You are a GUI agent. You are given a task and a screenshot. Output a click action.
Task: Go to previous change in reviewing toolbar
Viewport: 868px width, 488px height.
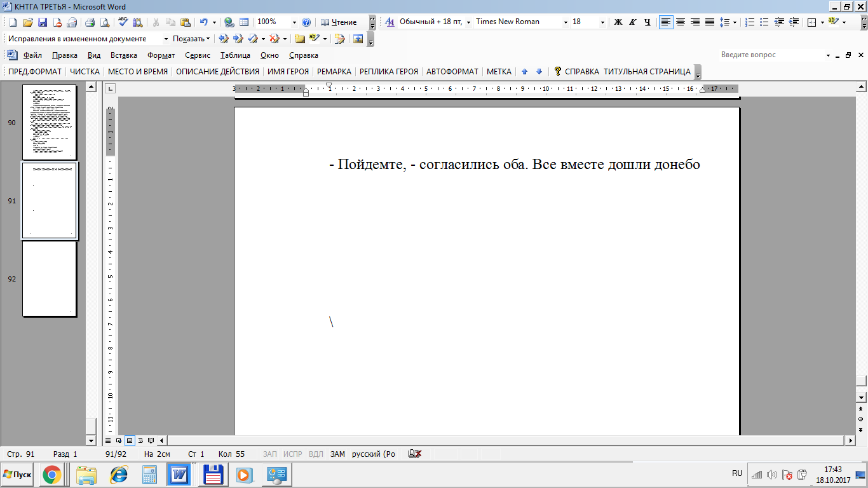tap(224, 39)
